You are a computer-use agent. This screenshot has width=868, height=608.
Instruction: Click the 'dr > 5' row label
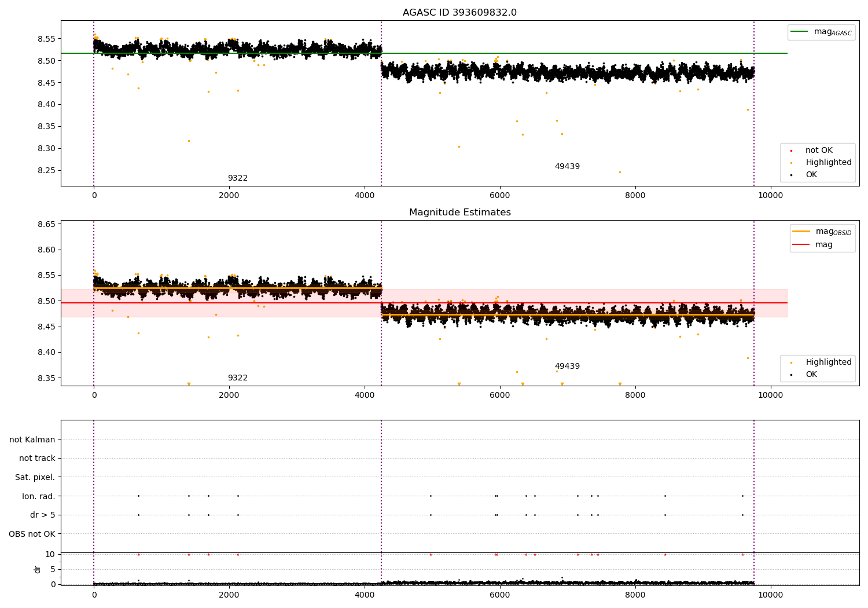[43, 515]
